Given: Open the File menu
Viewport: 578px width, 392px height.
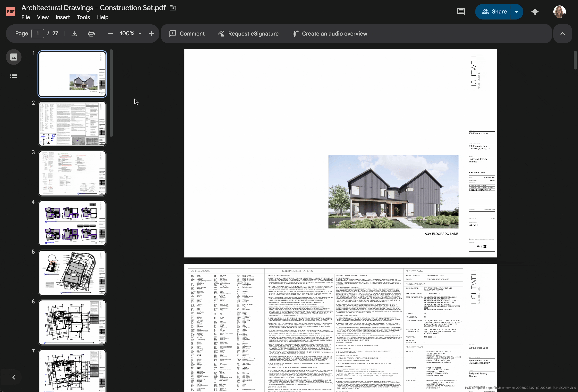Looking at the screenshot, I should point(26,17).
